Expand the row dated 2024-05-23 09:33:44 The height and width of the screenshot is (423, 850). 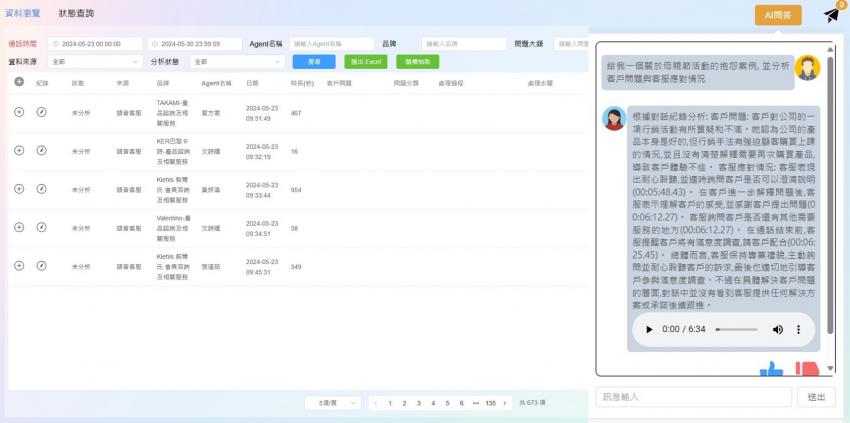click(x=19, y=189)
